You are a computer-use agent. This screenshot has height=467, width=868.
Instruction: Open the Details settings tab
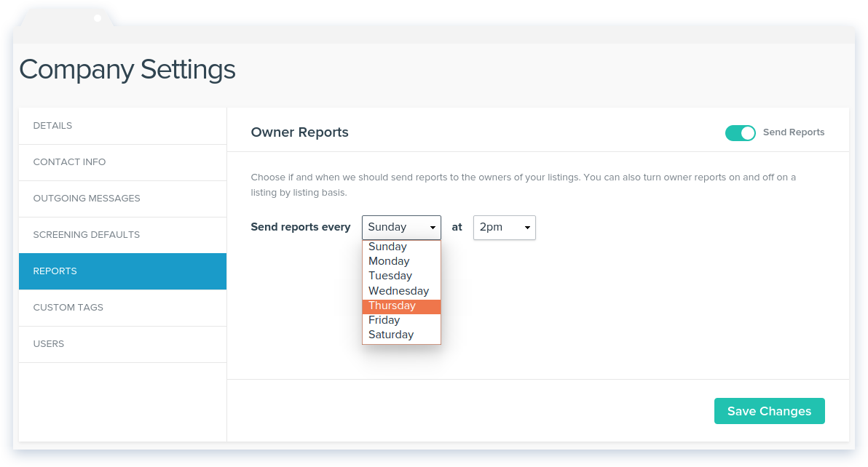coord(123,126)
